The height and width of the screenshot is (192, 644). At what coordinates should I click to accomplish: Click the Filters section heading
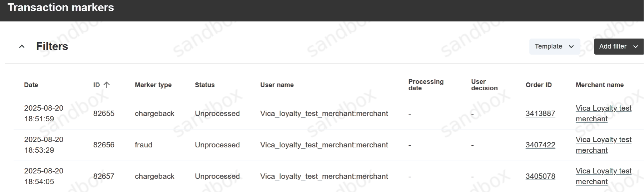tap(52, 46)
